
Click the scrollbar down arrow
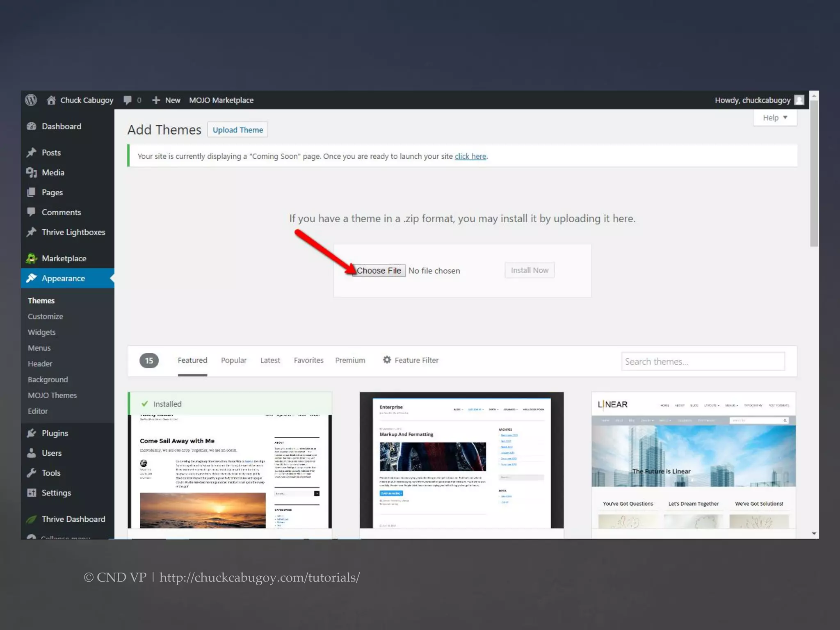click(x=814, y=534)
